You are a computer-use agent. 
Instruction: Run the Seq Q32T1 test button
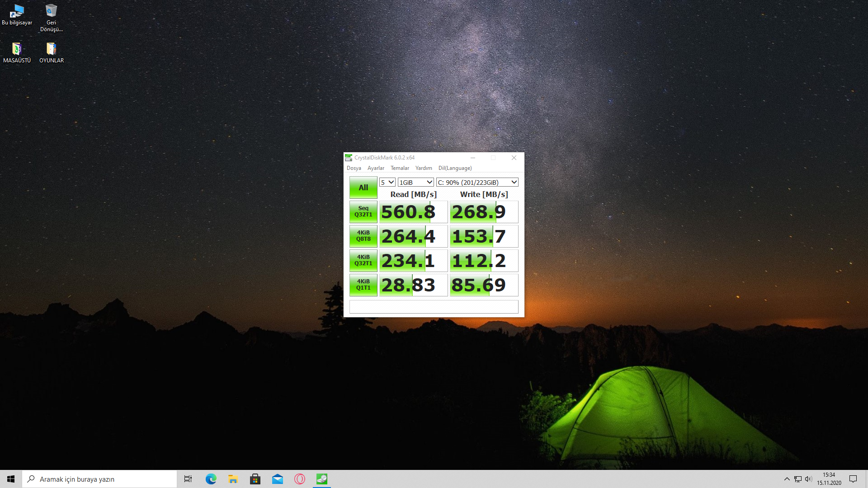(363, 211)
